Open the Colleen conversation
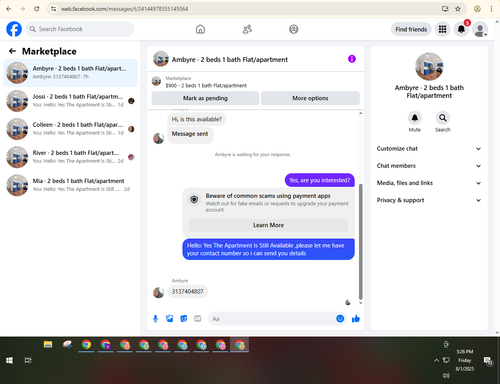Image resolution: width=500 pixels, height=384 pixels. point(70,129)
